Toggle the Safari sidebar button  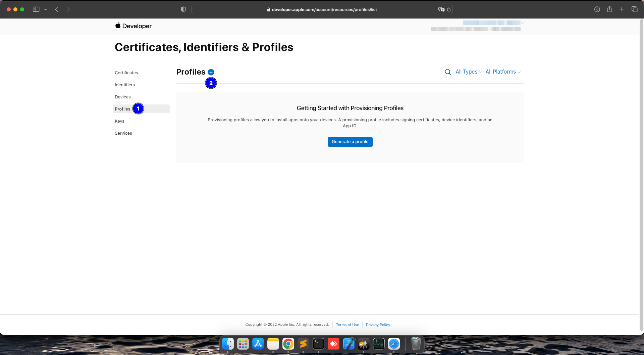tap(36, 9)
